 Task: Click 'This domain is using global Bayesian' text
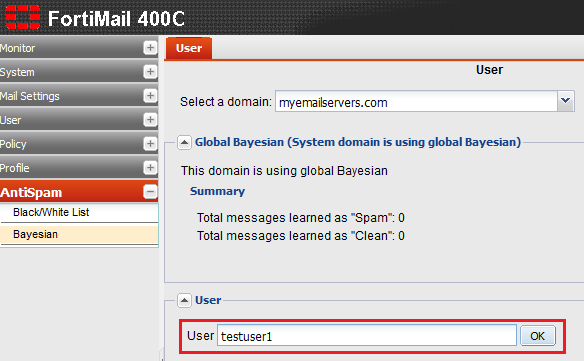pos(284,171)
